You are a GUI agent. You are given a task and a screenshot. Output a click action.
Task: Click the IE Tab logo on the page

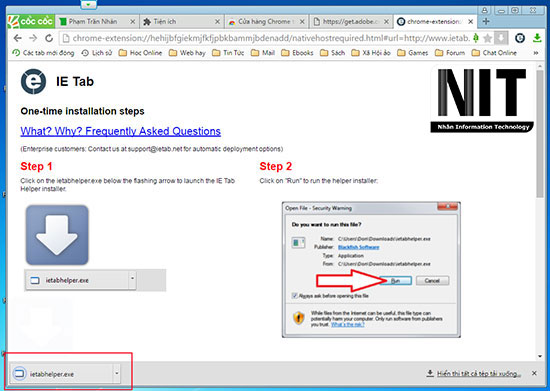tap(33, 81)
